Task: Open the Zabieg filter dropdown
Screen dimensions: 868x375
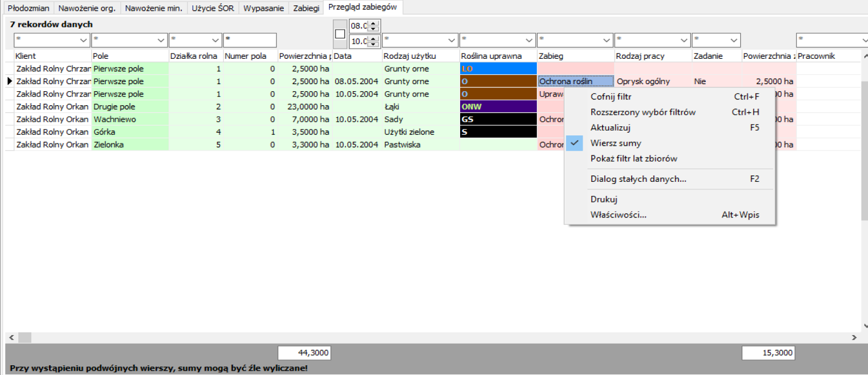Action: [x=606, y=40]
